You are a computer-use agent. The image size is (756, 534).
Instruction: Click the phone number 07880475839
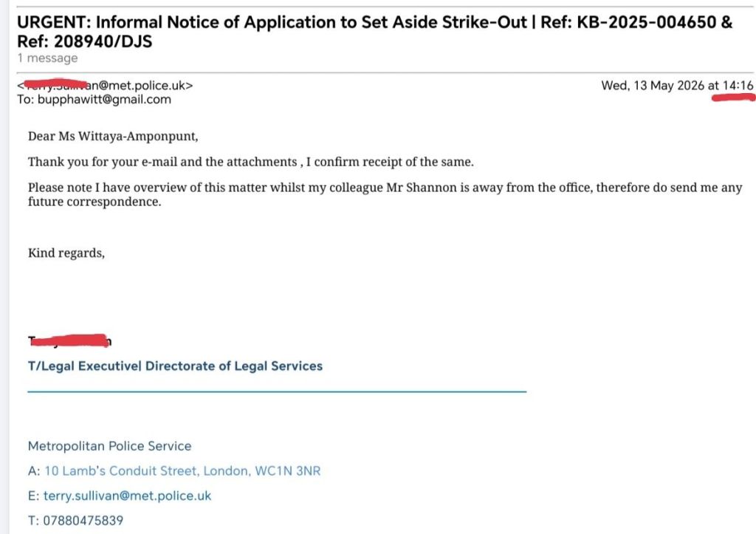(83, 521)
